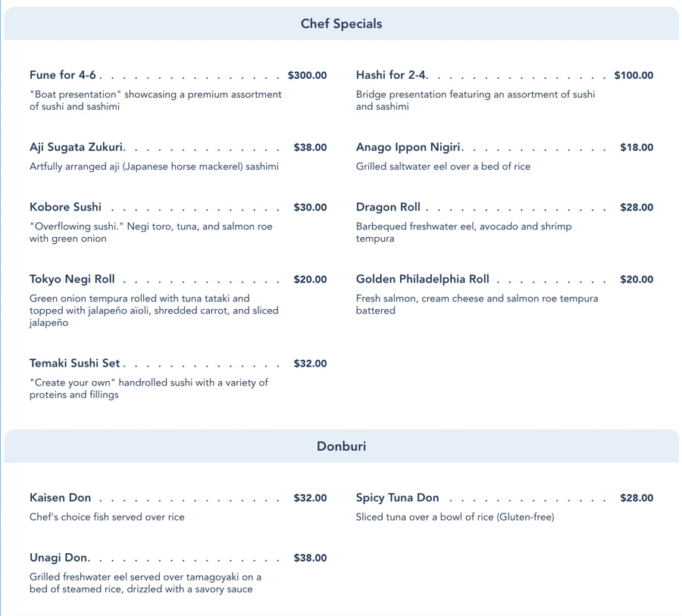Screen dimensions: 682x616
Task: Select the Anago Ippon Nigiri title
Action: (408, 148)
